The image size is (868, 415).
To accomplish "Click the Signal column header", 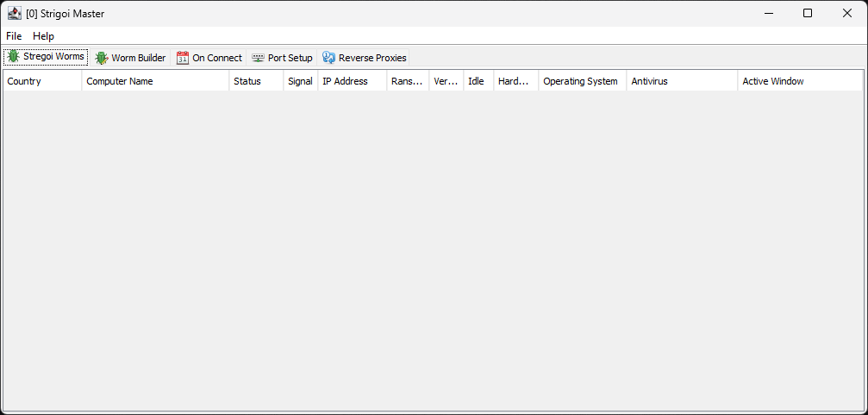I will coord(301,81).
